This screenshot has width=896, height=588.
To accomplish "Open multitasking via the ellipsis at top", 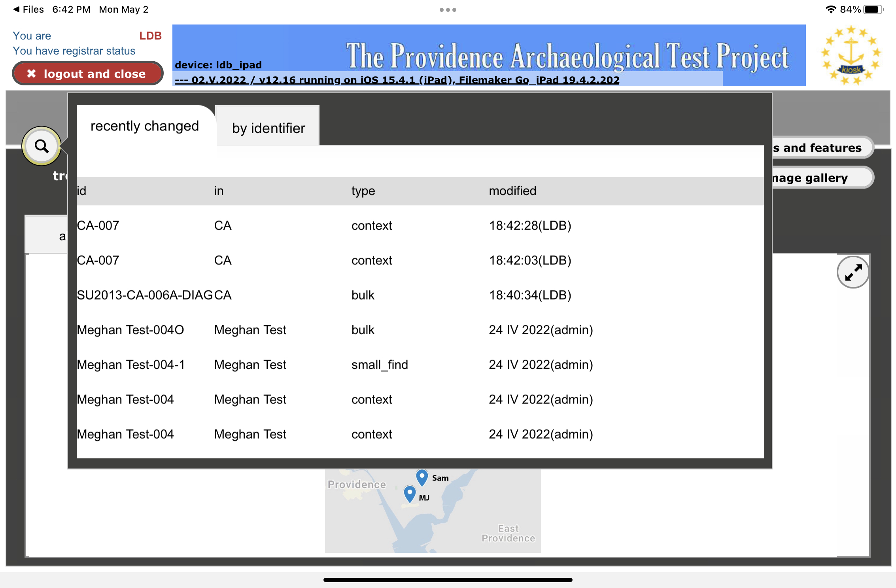I will pyautogui.click(x=447, y=9).
